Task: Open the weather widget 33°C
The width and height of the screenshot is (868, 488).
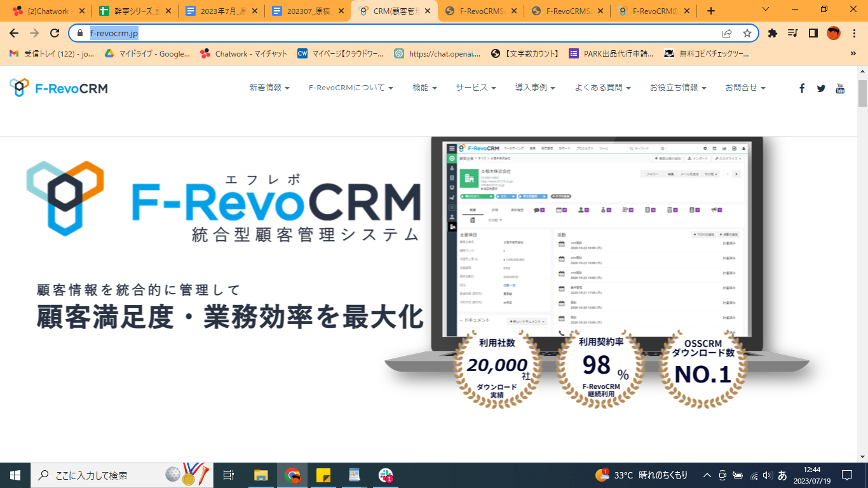Action: pyautogui.click(x=642, y=475)
